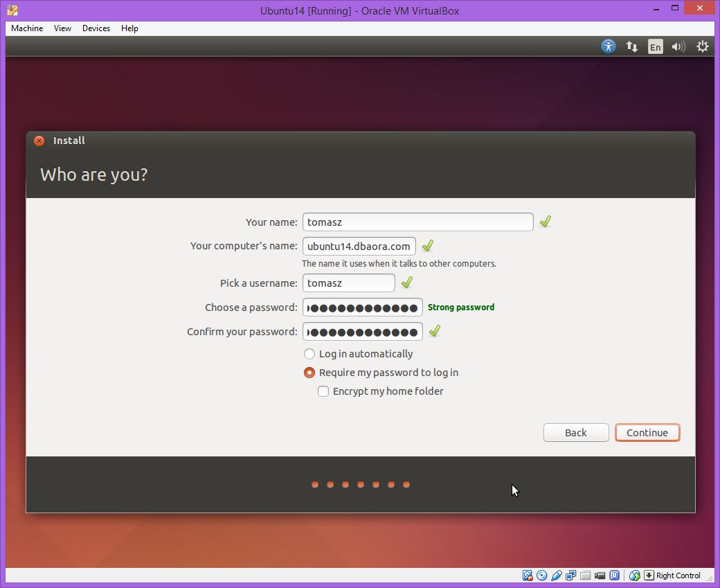
Task: Open the Help menu
Action: 129,28
